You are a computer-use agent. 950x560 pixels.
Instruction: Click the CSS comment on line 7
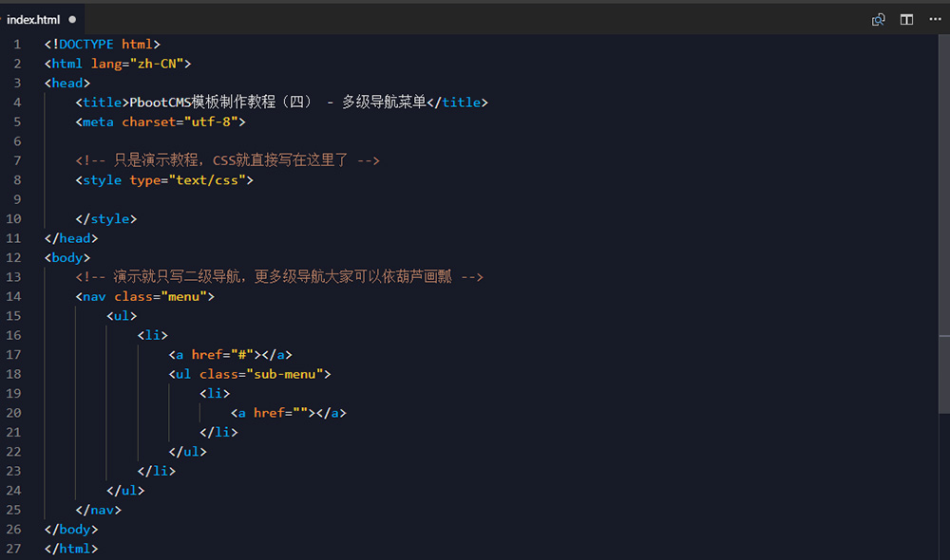[x=228, y=160]
